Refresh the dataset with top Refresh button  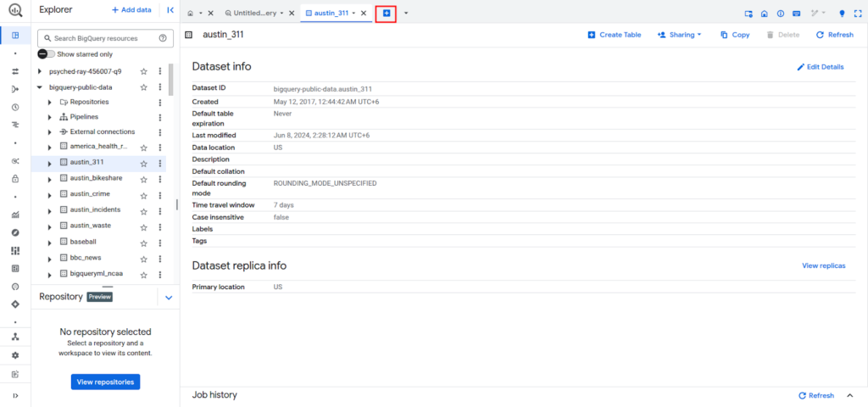tap(835, 35)
